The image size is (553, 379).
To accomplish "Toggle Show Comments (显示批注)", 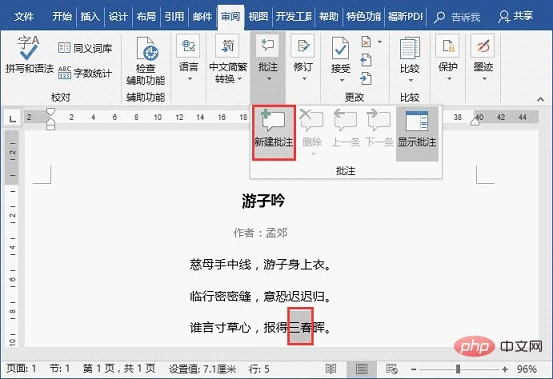I will (x=417, y=133).
